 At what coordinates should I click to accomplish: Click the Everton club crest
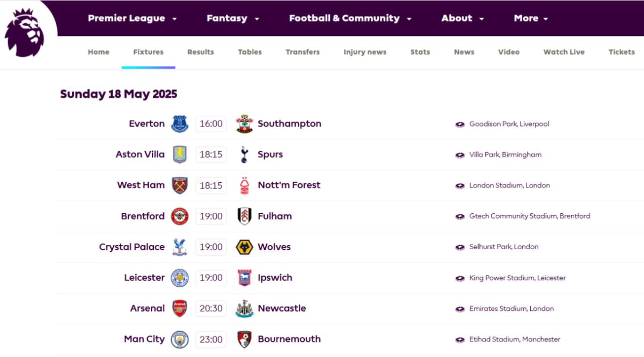click(180, 124)
